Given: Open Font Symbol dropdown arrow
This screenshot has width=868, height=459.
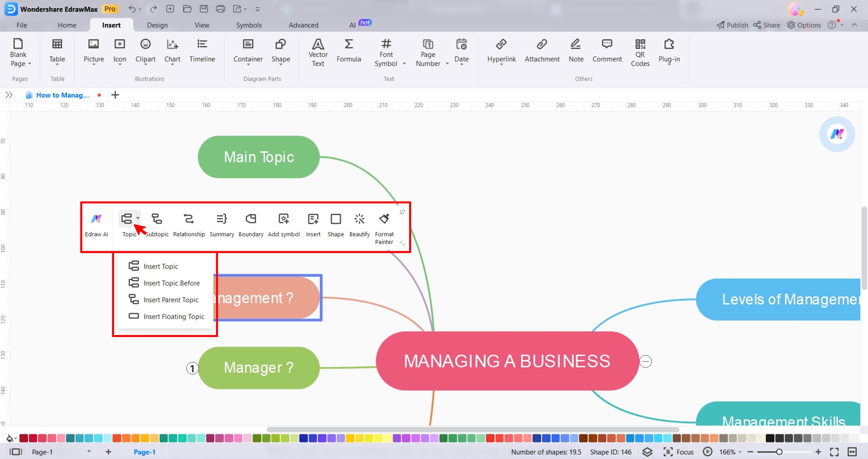Looking at the screenshot, I should [404, 64].
